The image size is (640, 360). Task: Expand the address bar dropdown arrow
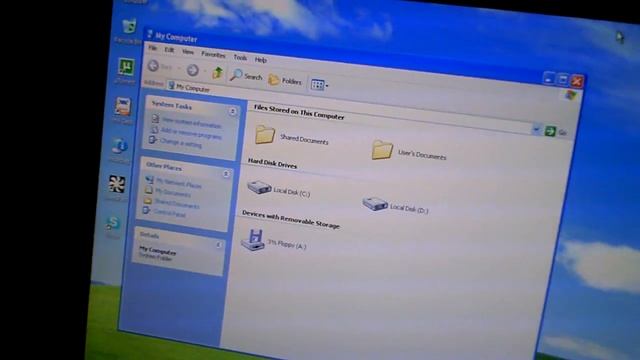537,129
